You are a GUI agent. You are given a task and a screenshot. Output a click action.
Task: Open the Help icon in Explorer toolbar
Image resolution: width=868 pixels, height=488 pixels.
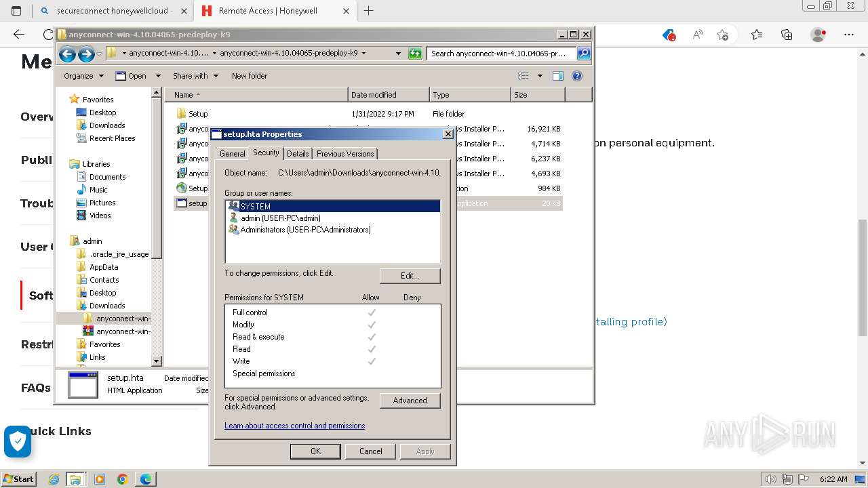click(577, 76)
